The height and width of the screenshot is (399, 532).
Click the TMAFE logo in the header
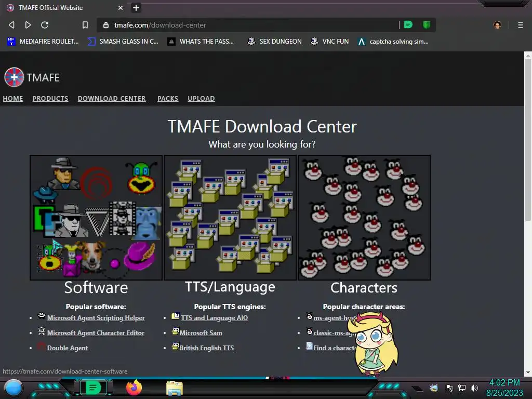(32, 77)
